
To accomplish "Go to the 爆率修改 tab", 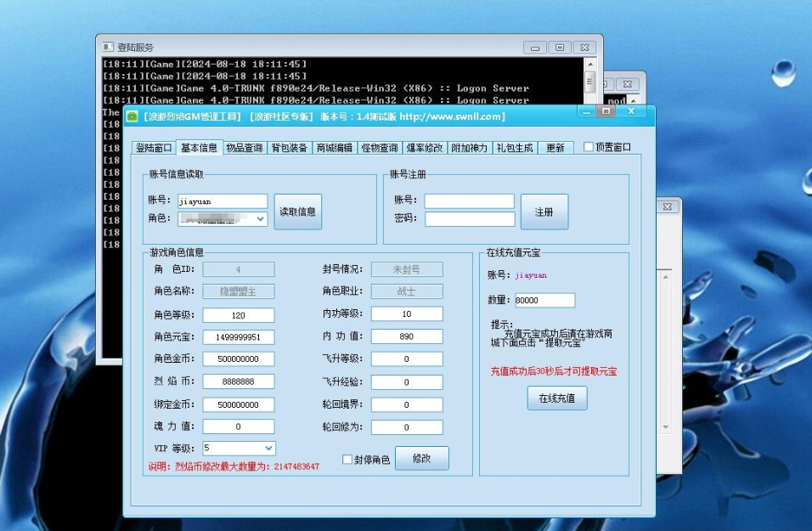I will click(424, 148).
